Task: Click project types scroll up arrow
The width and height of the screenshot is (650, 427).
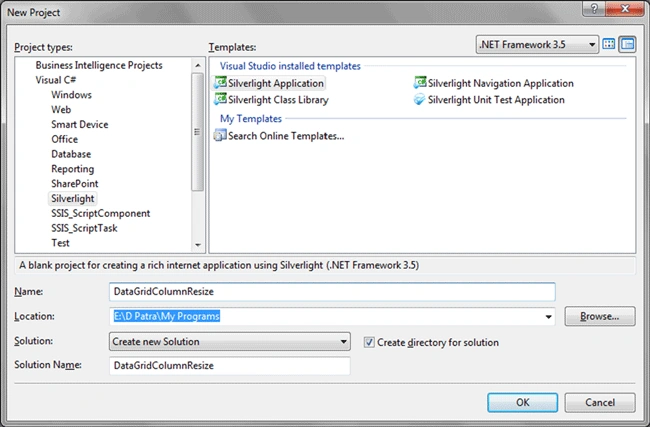Action: 198,66
